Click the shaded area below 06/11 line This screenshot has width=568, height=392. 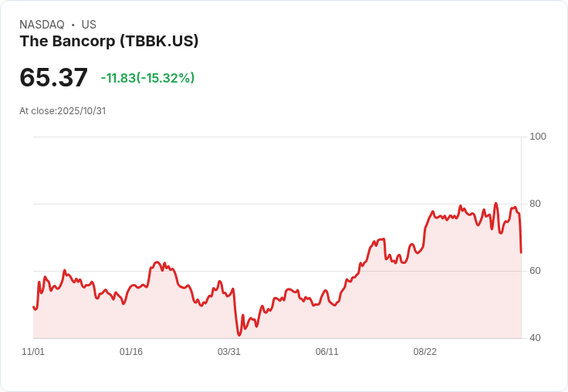click(327, 323)
